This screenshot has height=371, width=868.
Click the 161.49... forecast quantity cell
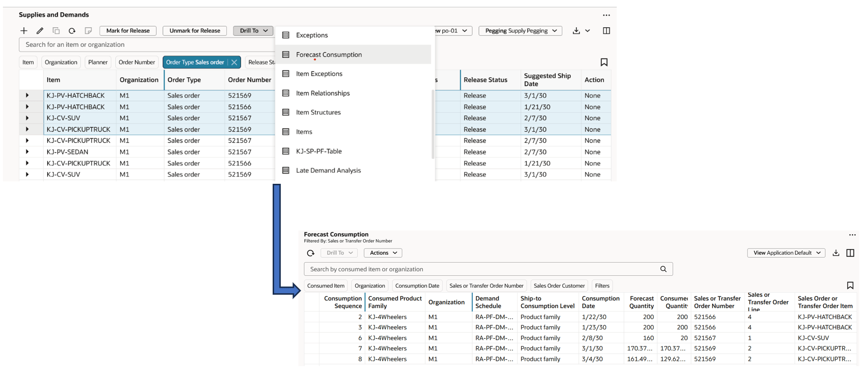641,359
